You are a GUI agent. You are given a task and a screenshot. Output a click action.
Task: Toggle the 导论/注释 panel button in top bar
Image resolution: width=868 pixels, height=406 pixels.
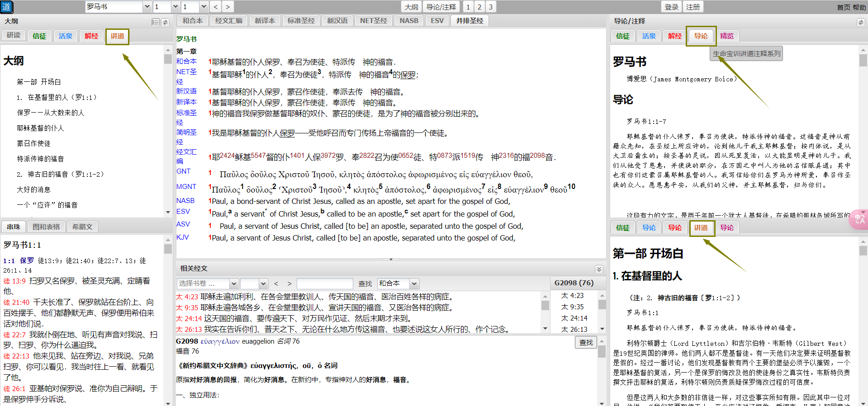click(441, 7)
